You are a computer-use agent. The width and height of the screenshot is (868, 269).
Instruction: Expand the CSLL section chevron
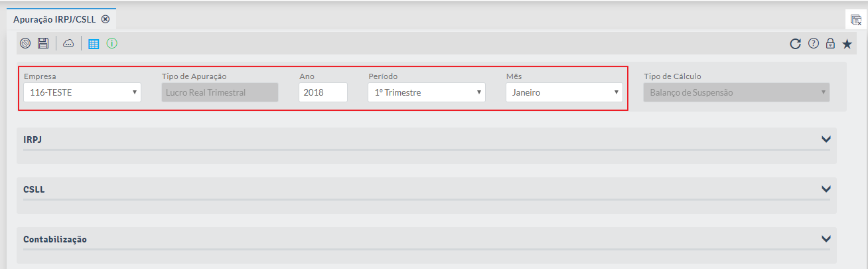pos(826,189)
